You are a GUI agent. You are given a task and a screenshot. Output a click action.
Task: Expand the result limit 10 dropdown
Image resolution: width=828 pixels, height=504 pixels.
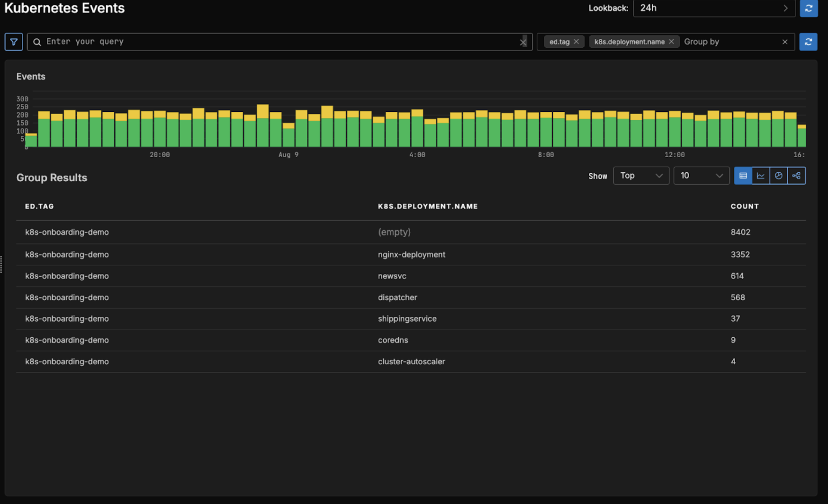click(701, 176)
